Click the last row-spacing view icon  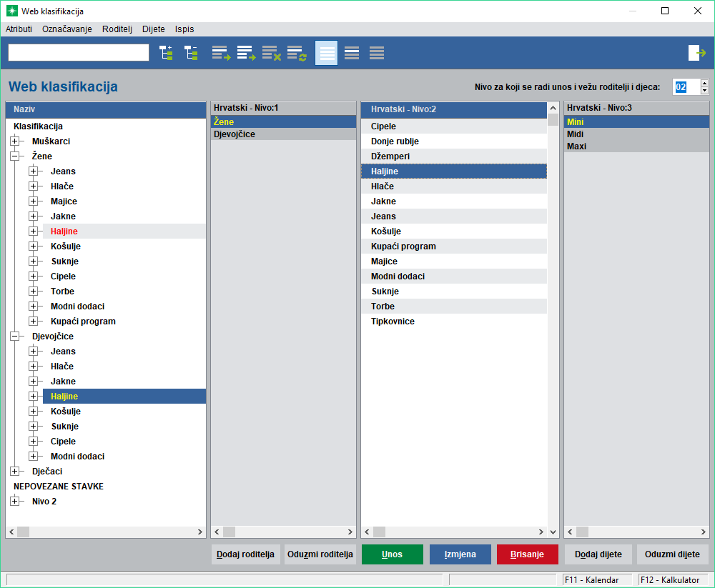click(377, 53)
